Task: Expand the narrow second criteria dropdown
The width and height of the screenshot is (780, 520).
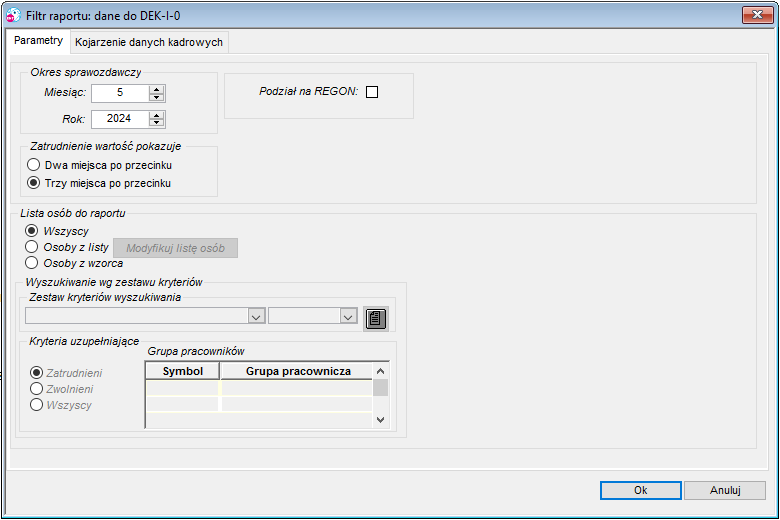Action: tap(348, 316)
